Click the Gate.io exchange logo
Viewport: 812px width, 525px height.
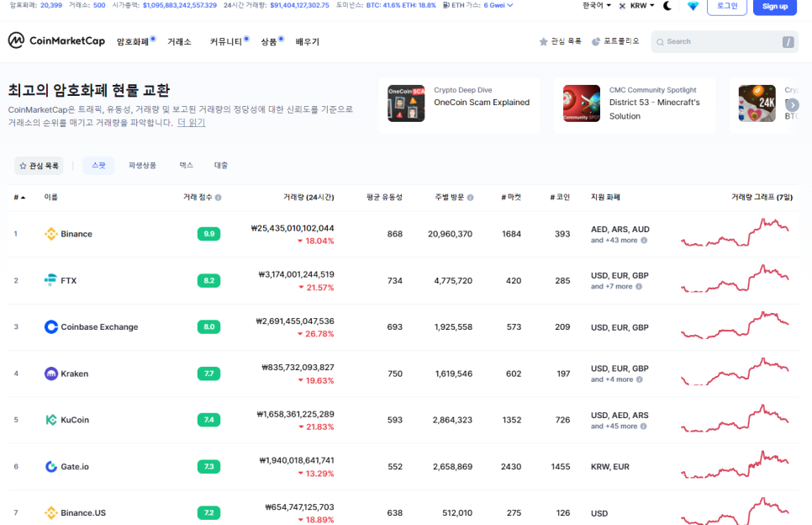point(50,466)
